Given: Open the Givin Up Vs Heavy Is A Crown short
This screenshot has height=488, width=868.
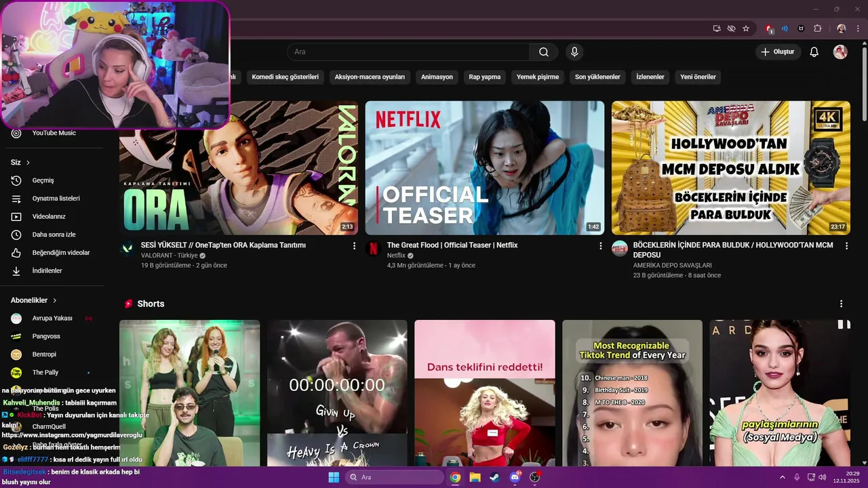Looking at the screenshot, I should point(337,393).
